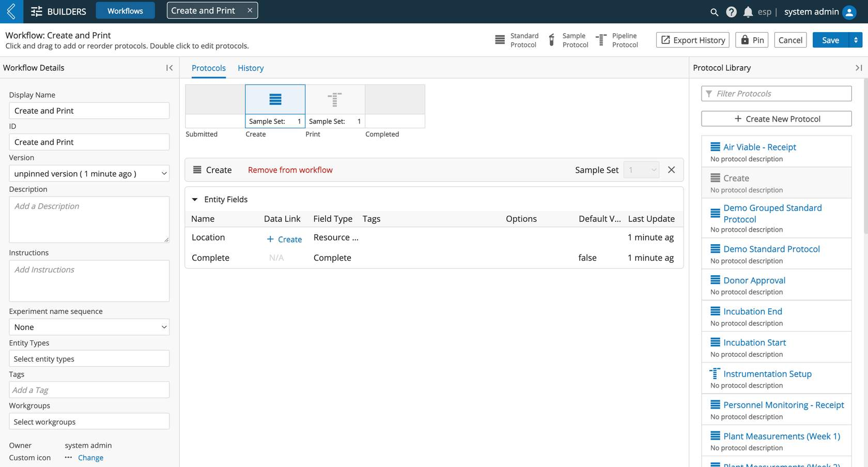Click the Pin button
The height and width of the screenshot is (467, 868).
click(752, 40)
